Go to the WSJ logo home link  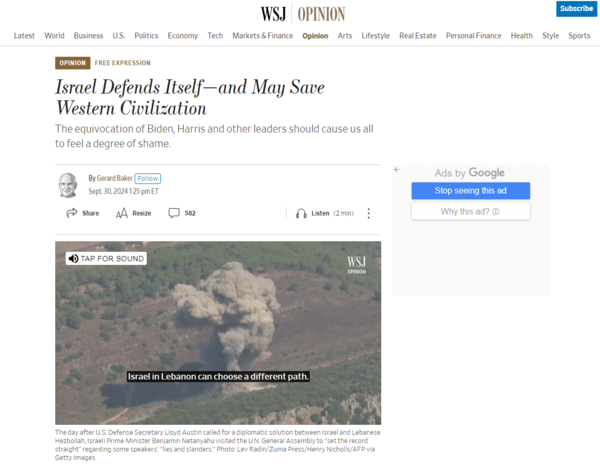click(274, 14)
